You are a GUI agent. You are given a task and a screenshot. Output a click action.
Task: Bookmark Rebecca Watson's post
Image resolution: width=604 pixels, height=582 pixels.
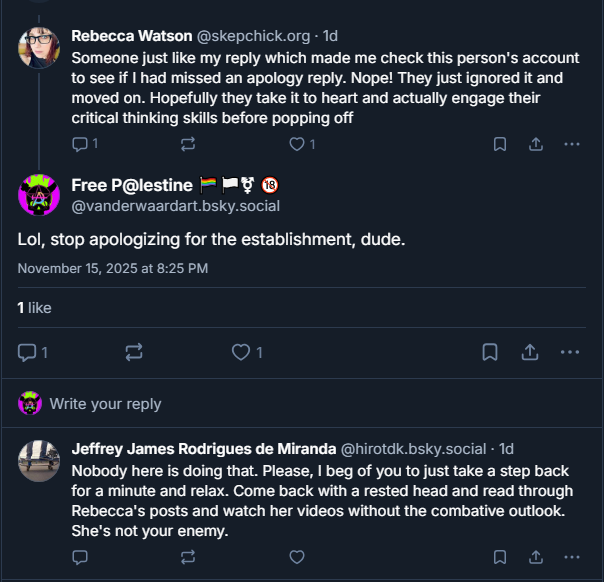pos(500,144)
